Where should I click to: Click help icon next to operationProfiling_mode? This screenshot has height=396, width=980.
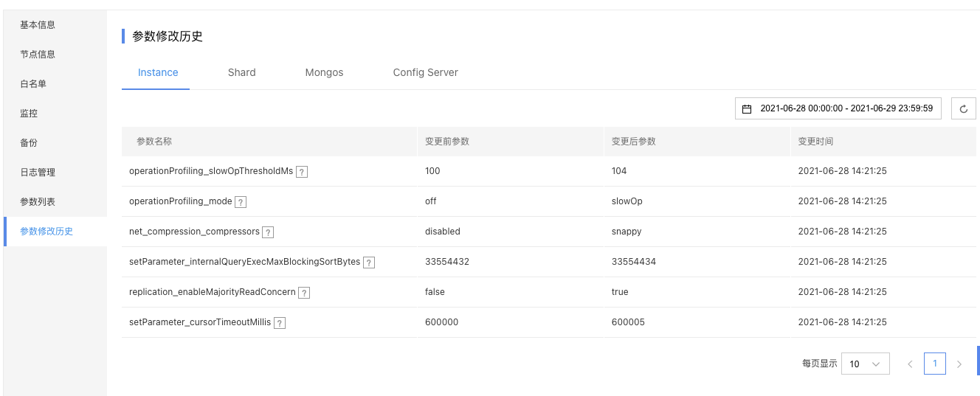[241, 201]
